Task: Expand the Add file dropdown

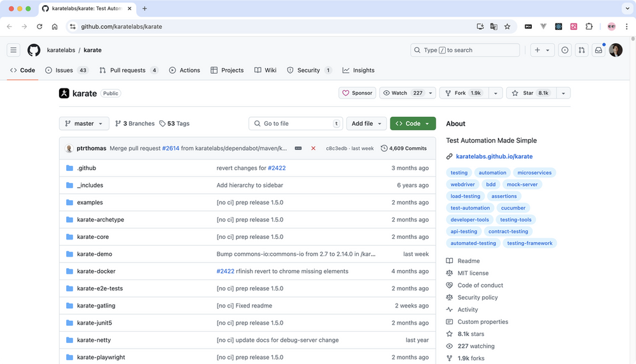Action: (x=366, y=123)
